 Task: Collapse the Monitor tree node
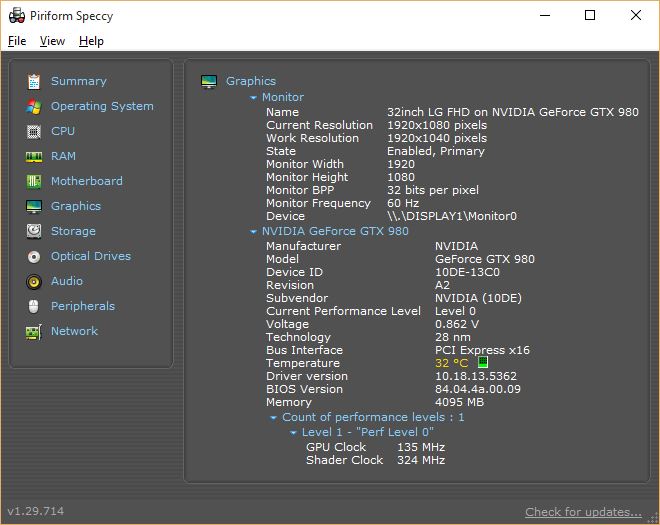(x=253, y=98)
